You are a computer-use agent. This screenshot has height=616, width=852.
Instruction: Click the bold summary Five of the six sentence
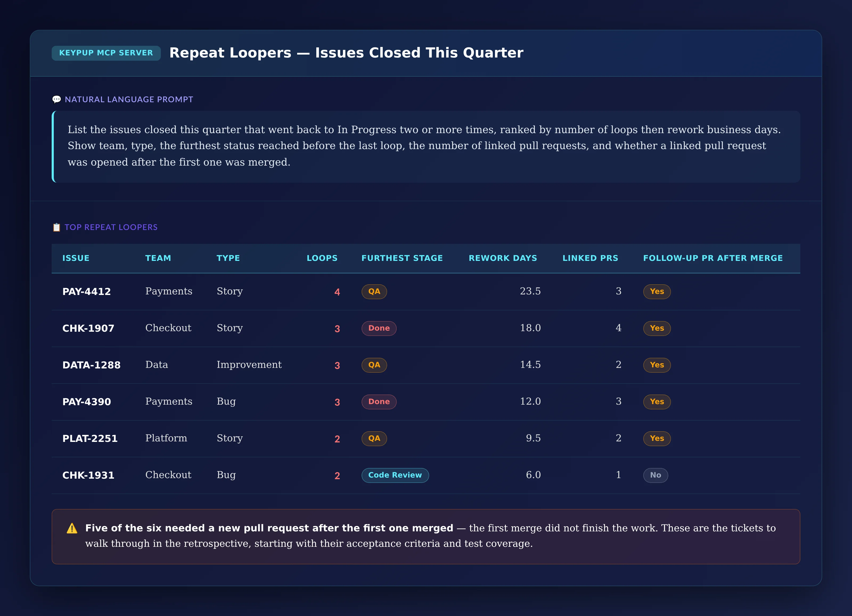(269, 528)
